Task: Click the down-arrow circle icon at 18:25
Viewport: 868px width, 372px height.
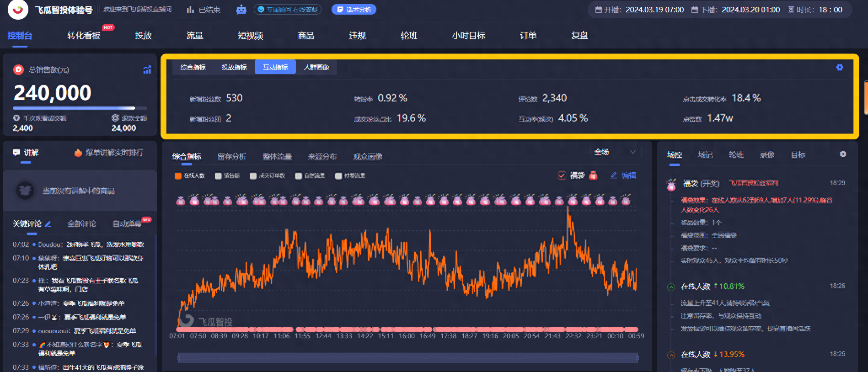Action: (x=671, y=355)
